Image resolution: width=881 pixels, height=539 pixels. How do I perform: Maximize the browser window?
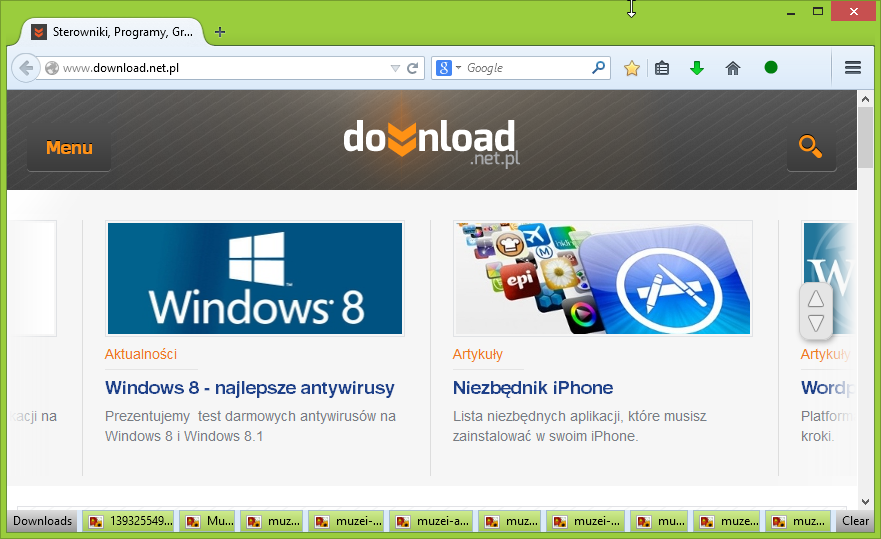[818, 12]
